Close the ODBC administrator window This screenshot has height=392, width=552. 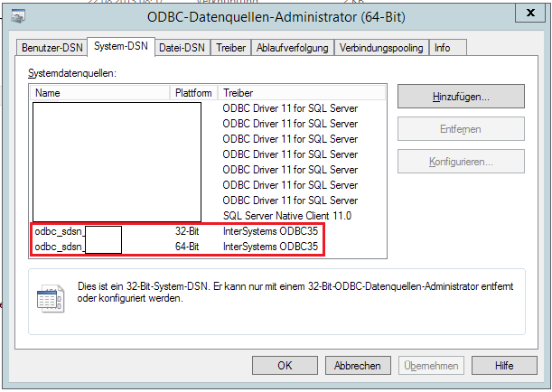click(530, 13)
